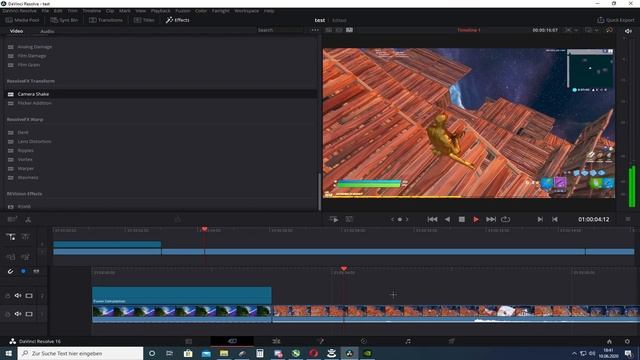Mute the viewer audio speaker icon
640x360 pixels.
click(628, 31)
